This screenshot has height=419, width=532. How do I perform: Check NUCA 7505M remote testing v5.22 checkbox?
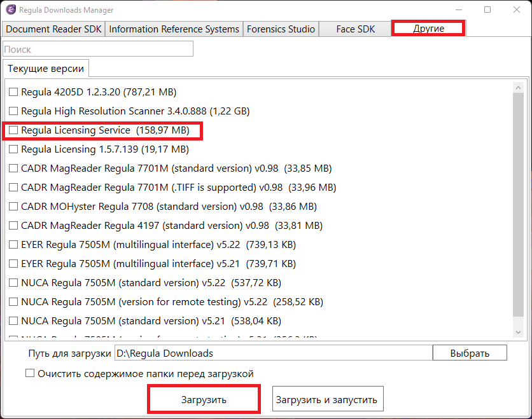click(13, 302)
